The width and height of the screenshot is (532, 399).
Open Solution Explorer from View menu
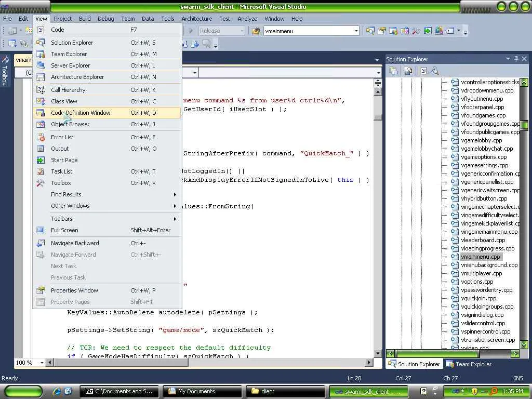108,43
